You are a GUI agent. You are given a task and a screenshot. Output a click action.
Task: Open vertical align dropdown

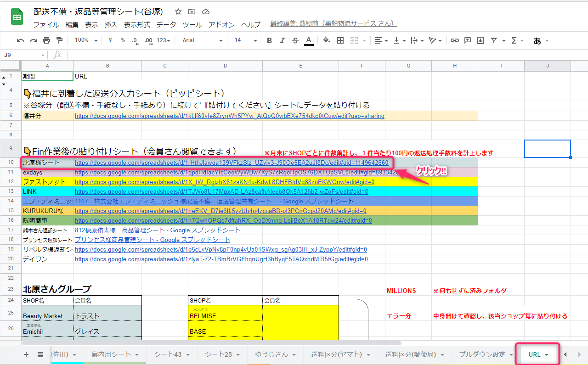click(x=400, y=40)
